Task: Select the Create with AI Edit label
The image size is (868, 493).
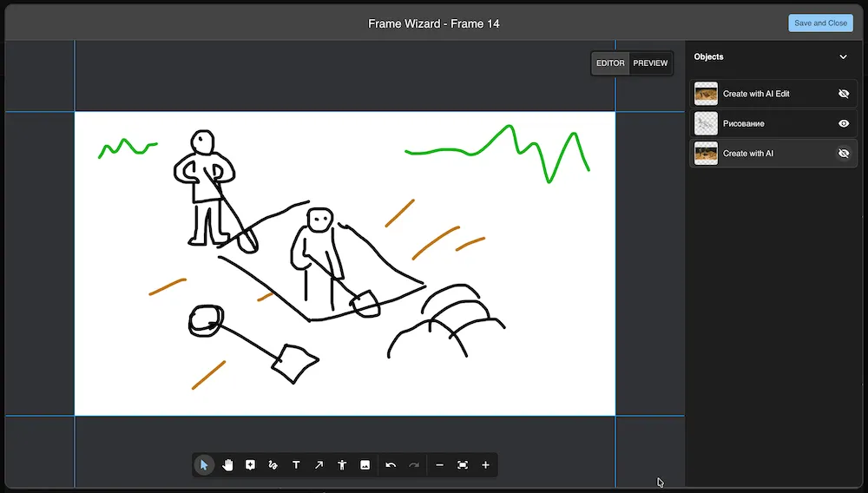Action: point(756,94)
